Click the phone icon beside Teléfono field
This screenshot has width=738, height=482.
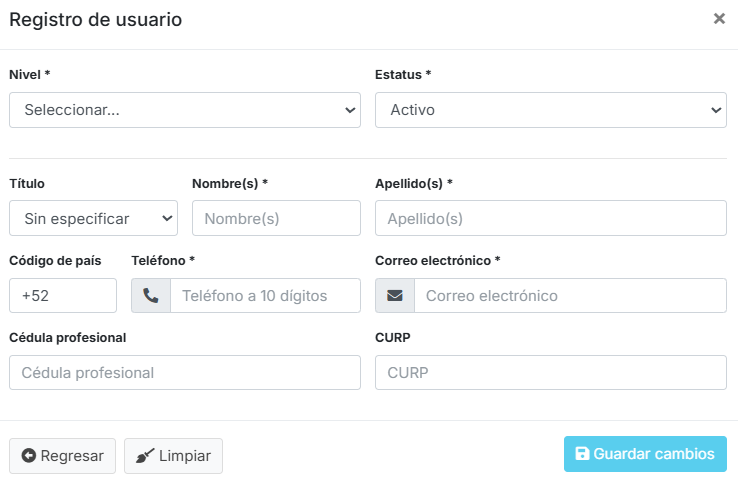pos(151,296)
